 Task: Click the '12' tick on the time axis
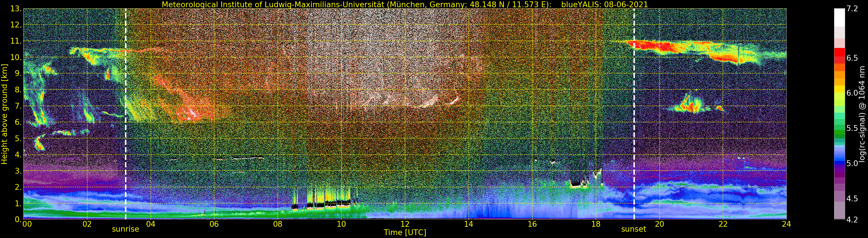click(x=405, y=224)
